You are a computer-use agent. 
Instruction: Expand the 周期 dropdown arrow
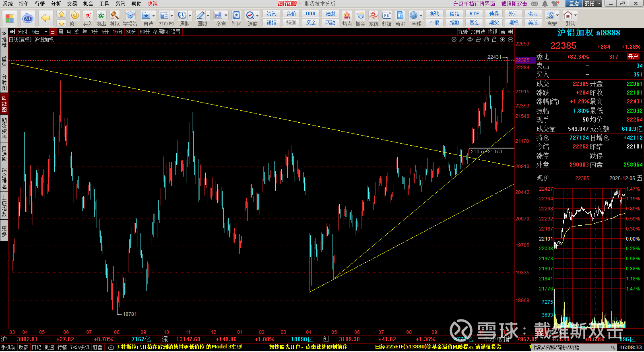point(190,15)
